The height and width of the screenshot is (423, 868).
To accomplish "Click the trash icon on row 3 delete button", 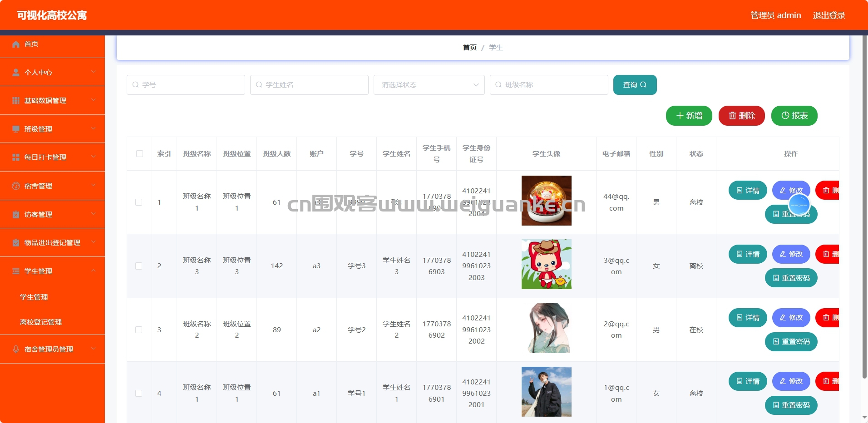I will [826, 318].
